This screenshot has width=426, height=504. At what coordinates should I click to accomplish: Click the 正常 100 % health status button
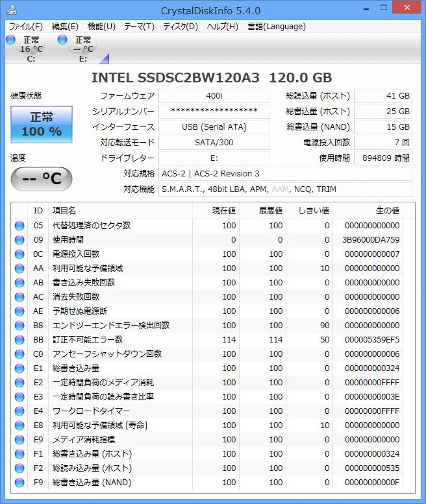42,125
